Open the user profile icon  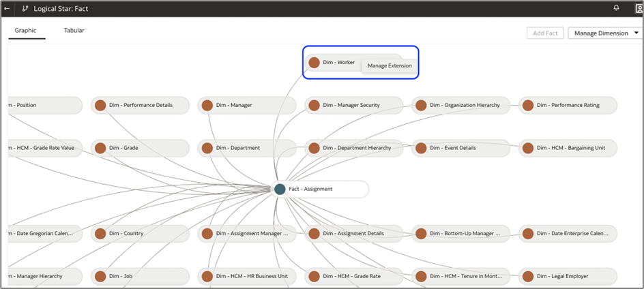641,9
